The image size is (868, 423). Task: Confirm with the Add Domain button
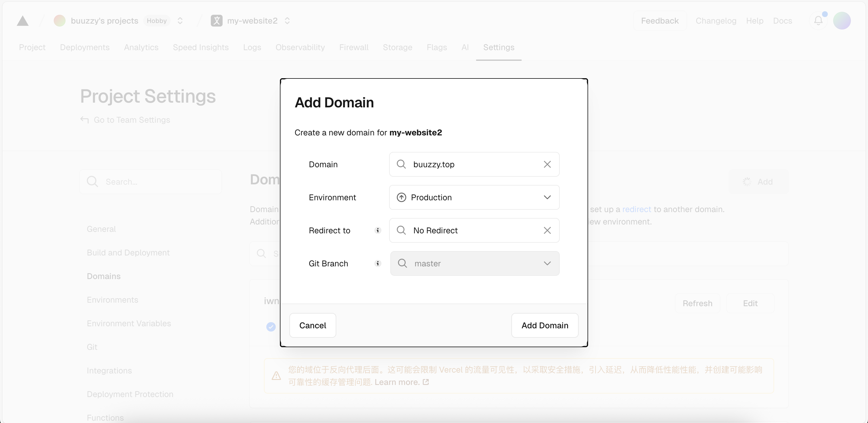(545, 325)
